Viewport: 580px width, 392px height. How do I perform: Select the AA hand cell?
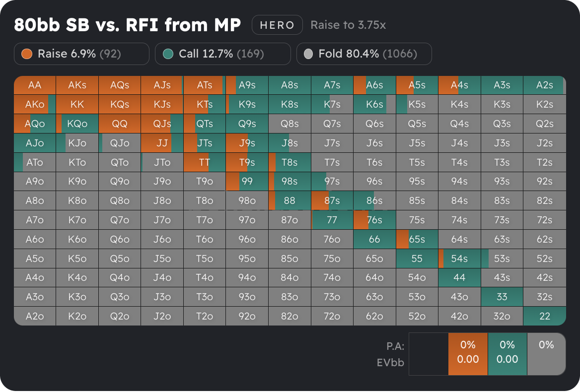(x=35, y=85)
